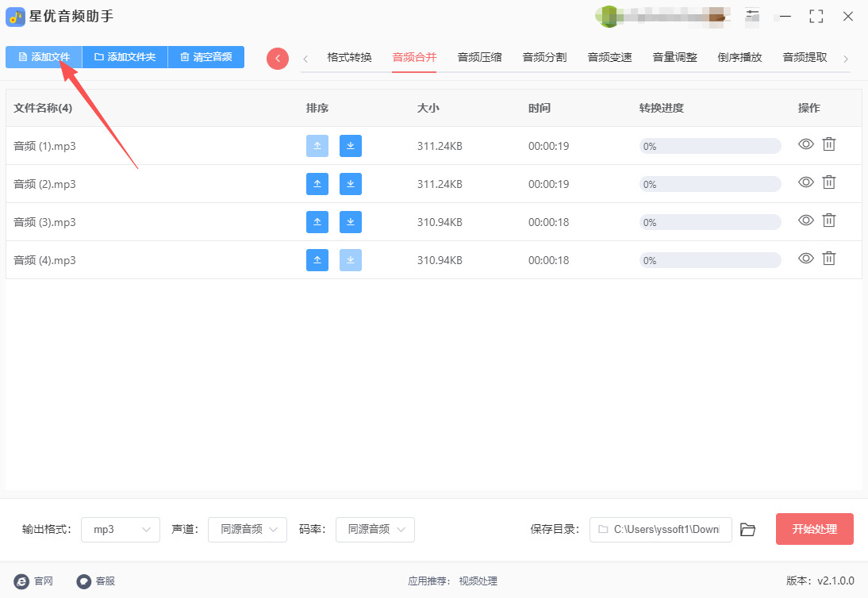868x598 pixels.
Task: Move 音频 (2).mp3 up in order
Action: click(317, 184)
